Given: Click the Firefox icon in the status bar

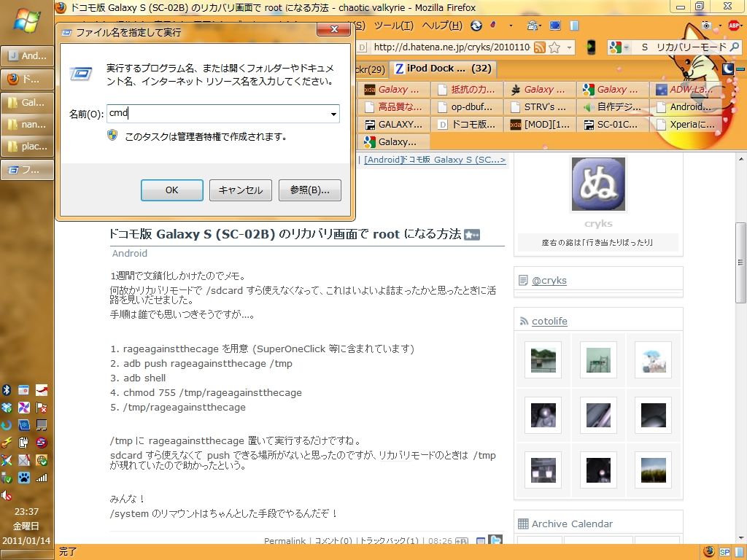Looking at the screenshot, I should coord(709,551).
